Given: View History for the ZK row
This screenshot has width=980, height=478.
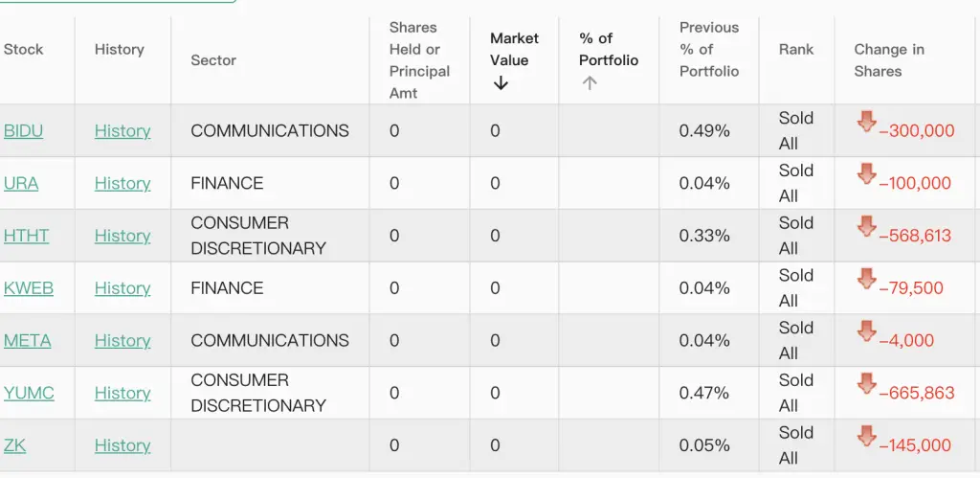Looking at the screenshot, I should point(122,445).
